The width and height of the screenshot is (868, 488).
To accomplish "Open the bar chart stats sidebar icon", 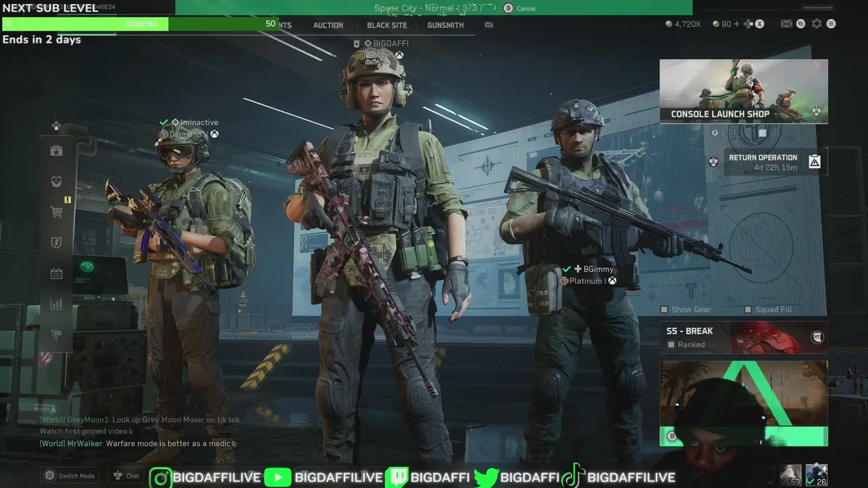I will pos(56,304).
